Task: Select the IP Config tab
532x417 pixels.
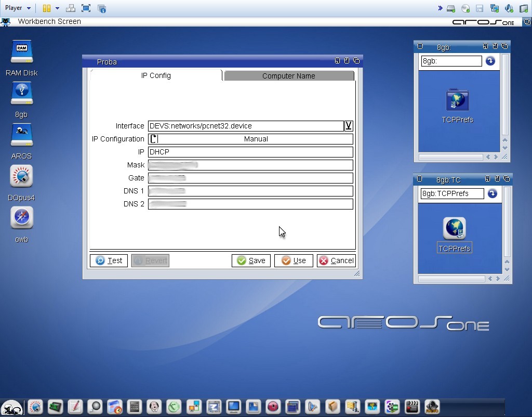Action: 156,75
